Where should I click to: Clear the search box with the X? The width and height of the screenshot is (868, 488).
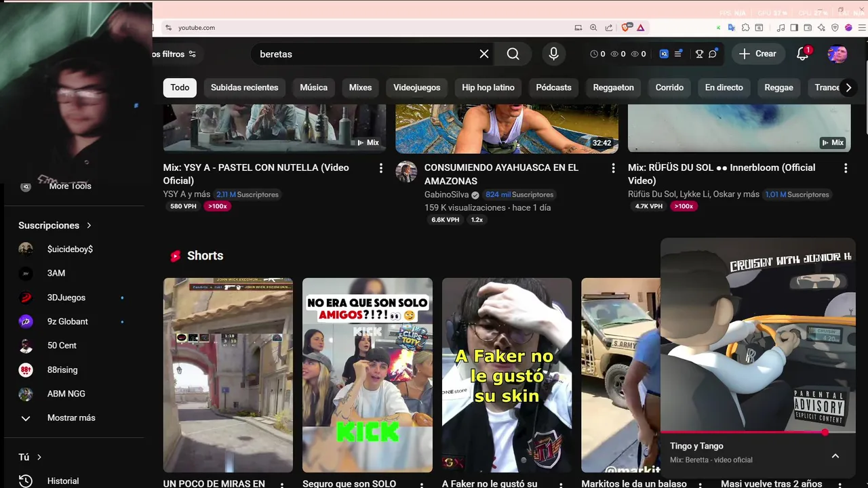[484, 54]
